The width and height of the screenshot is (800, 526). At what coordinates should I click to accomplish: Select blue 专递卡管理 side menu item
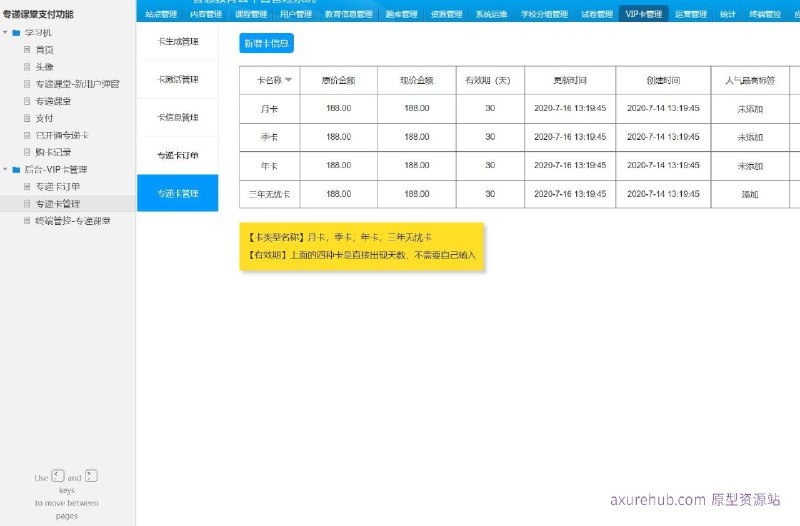pyautogui.click(x=178, y=193)
